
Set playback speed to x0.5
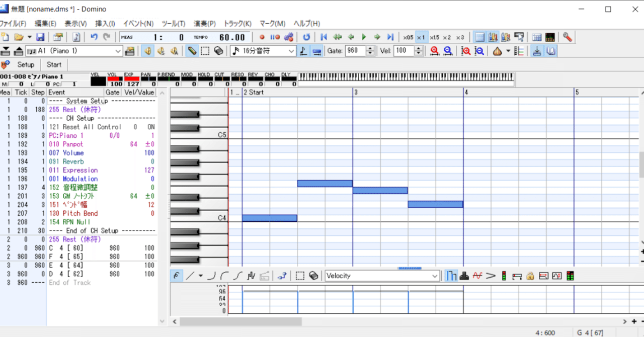pyautogui.click(x=408, y=37)
